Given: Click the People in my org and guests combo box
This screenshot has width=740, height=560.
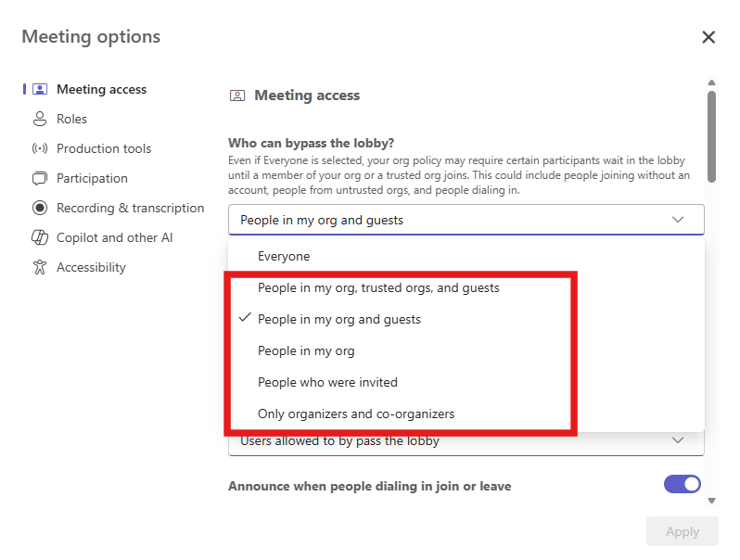Looking at the screenshot, I should click(466, 220).
